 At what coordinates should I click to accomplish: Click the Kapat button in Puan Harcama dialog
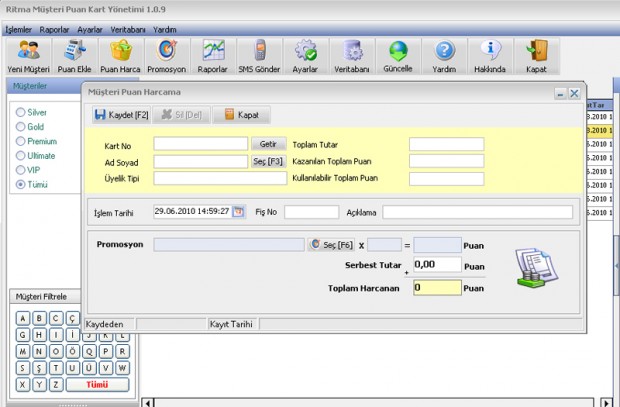point(242,115)
